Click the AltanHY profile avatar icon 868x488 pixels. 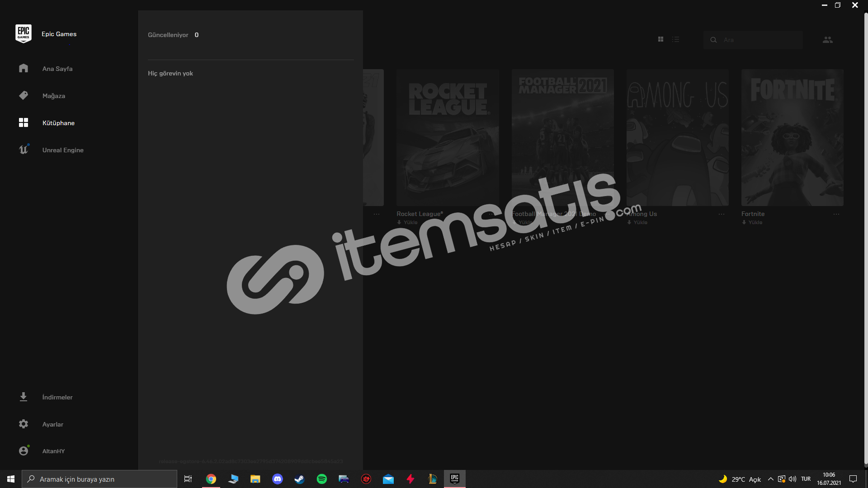coord(24,450)
